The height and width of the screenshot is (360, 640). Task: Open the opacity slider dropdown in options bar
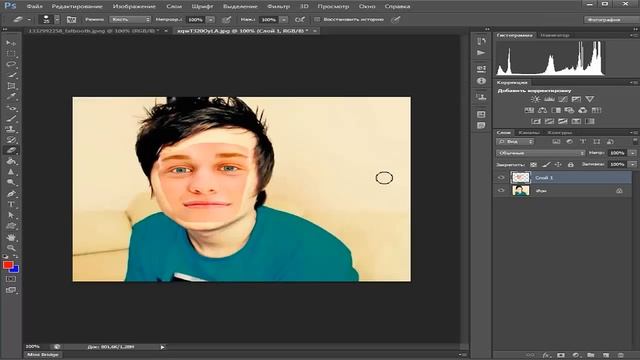[x=211, y=19]
